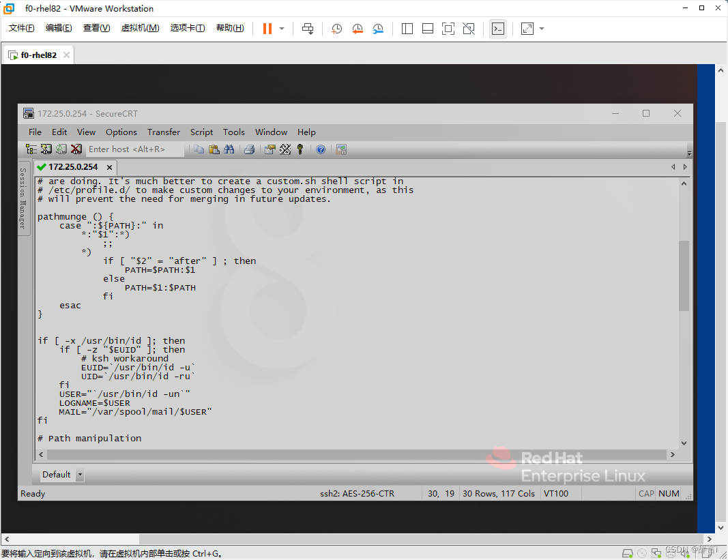Open dropdown arrow next to pause button

coord(282,29)
